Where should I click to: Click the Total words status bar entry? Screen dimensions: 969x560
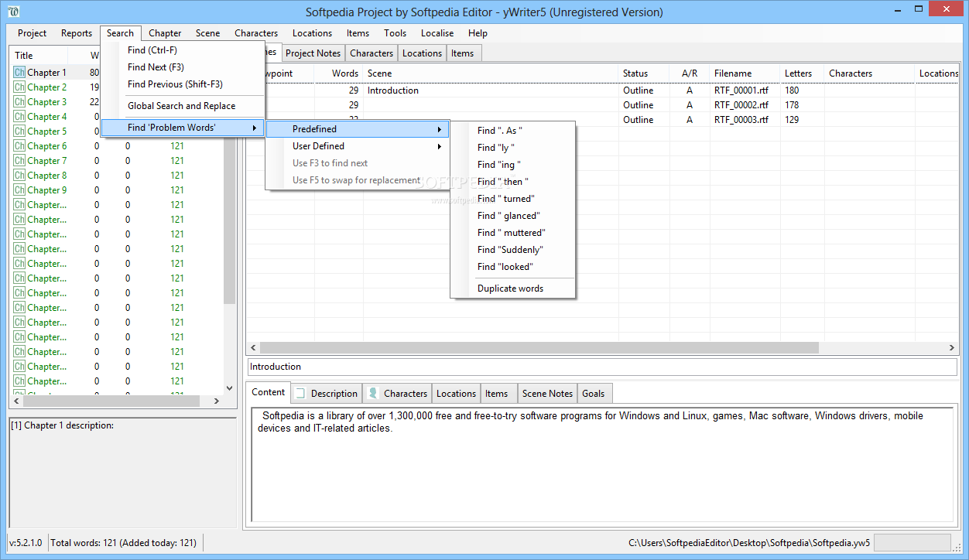[x=124, y=543]
